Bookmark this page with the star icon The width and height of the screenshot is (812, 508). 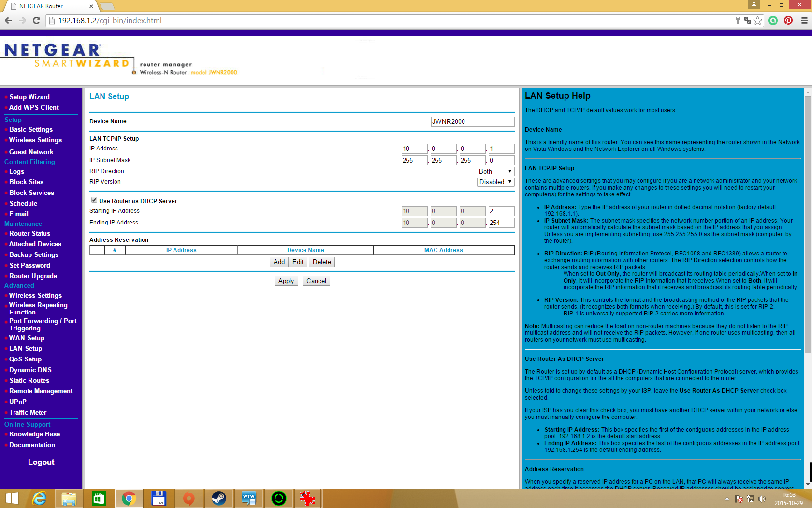point(758,20)
